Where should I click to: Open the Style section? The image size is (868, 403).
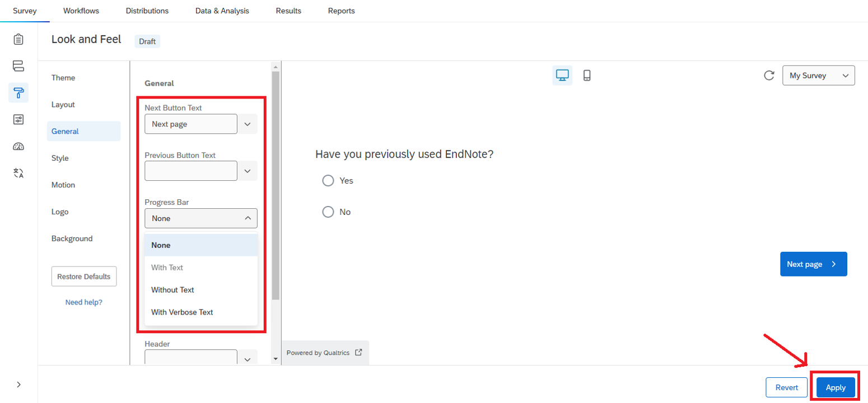coord(60,158)
